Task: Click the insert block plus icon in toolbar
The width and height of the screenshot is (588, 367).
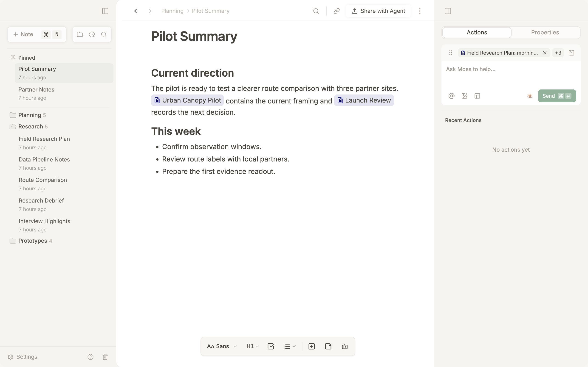Action: click(x=311, y=346)
